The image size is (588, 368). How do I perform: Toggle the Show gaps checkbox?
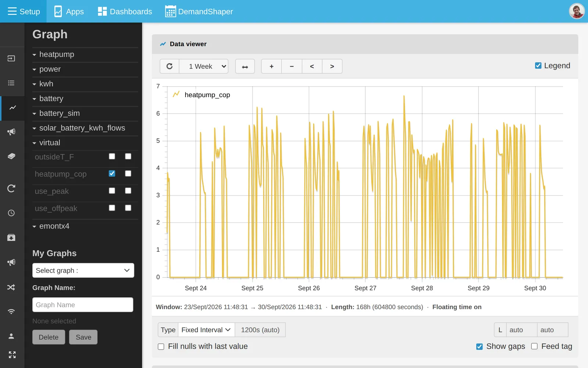(479, 347)
